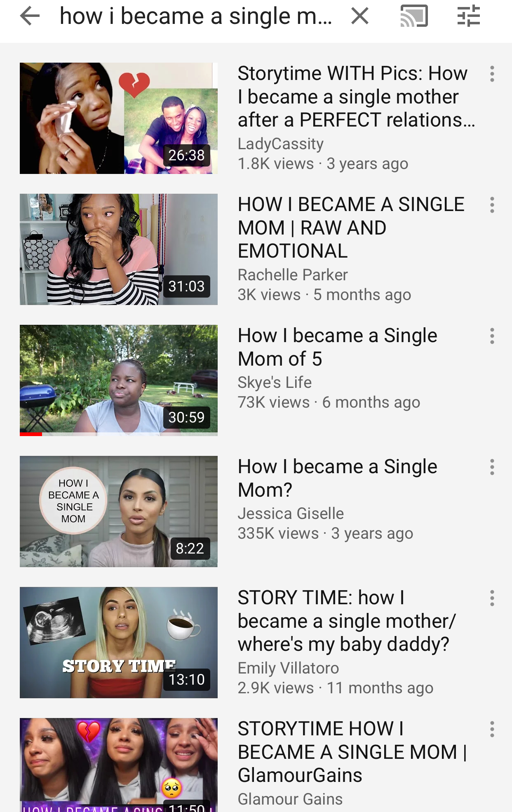Screen dimensions: 512x812
Task: Select title 'How I became a Single Mom of 5'
Action: click(338, 347)
